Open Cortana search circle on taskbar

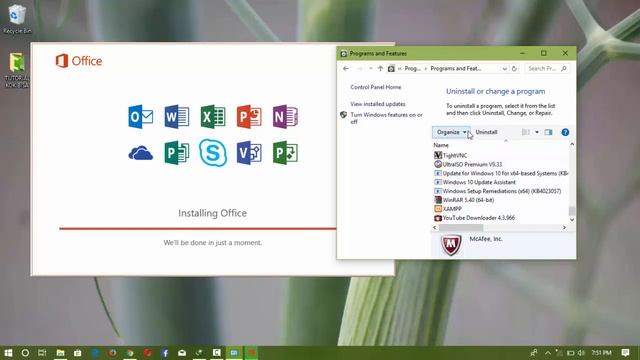pyautogui.click(x=25, y=353)
